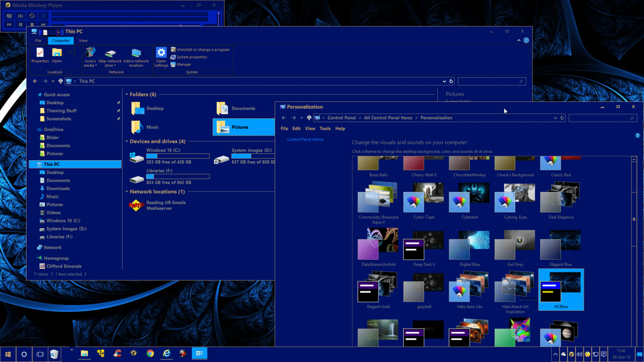Click previous track in Media Monkey

9,24
